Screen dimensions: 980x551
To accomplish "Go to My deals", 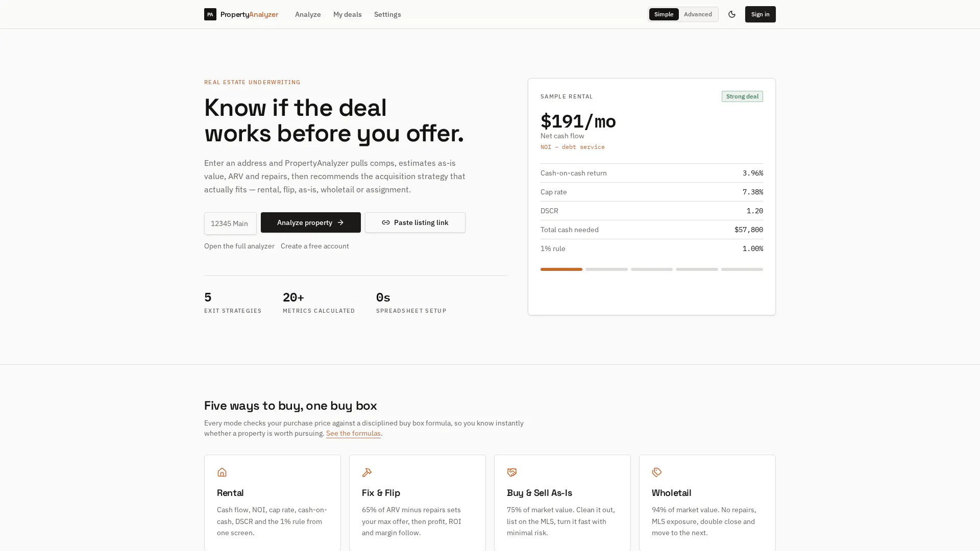I will coord(347,14).
